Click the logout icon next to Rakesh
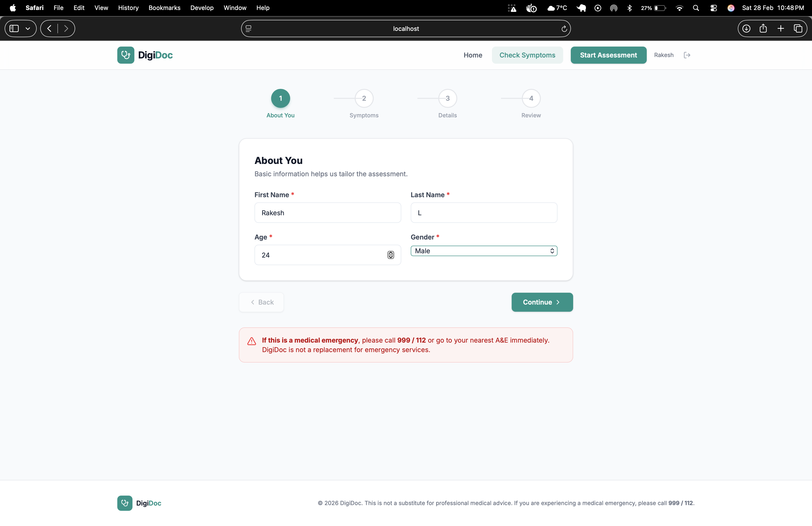This screenshot has width=812, height=526. point(687,55)
